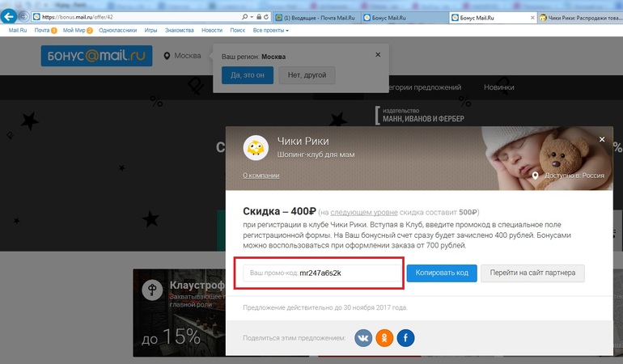Click Перейти на сайт партнера button
The height and width of the screenshot is (364, 623).
(532, 273)
